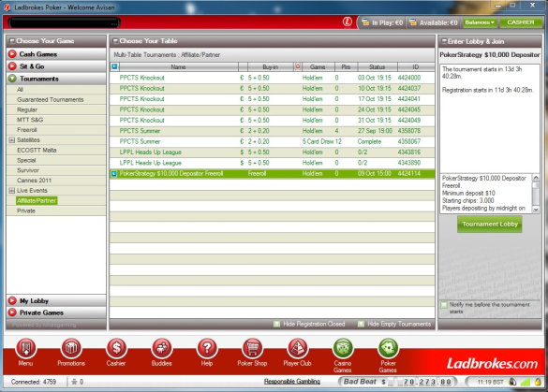The width and height of the screenshot is (548, 392).
Task: Select the Guaranteed Tournaments filter
Action: 51,99
